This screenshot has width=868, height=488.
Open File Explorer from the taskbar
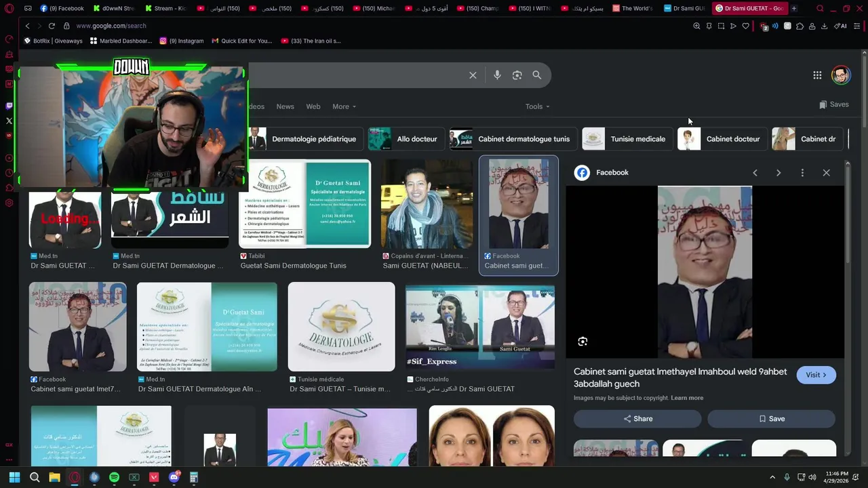click(x=54, y=477)
